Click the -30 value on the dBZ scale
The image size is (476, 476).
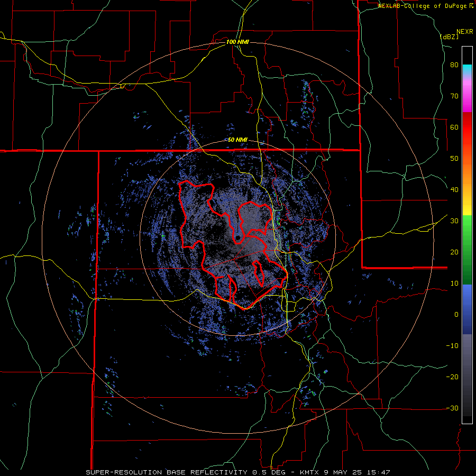tap(452, 408)
